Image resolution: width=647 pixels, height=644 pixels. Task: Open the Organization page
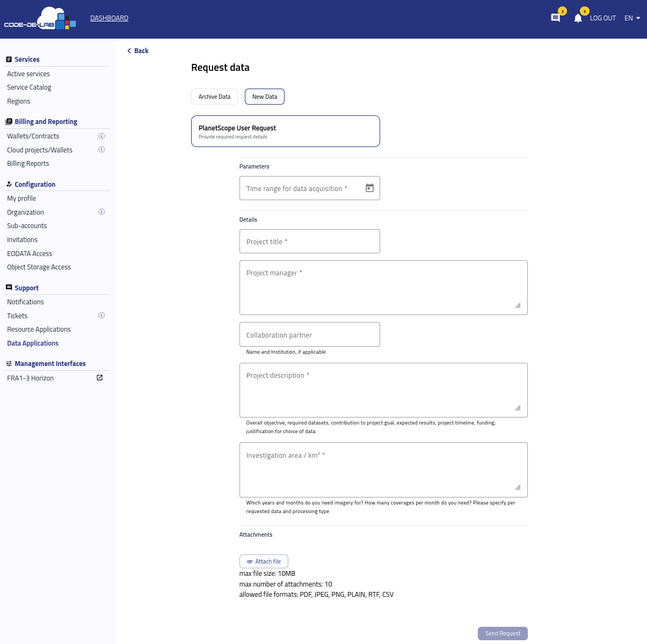[x=25, y=213]
